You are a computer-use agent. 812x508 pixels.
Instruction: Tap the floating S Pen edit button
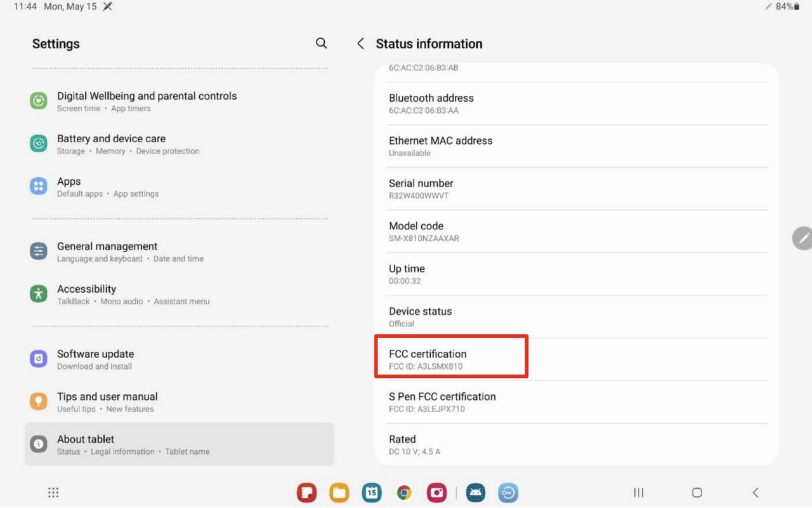click(x=803, y=238)
